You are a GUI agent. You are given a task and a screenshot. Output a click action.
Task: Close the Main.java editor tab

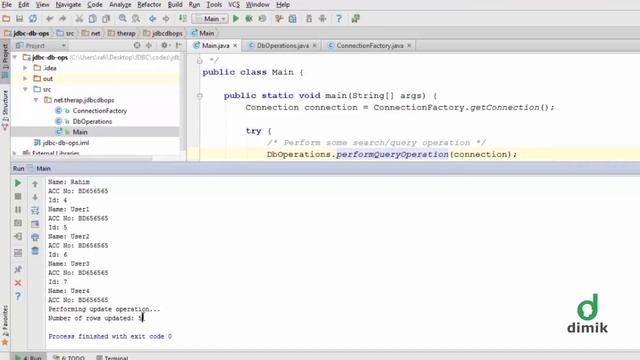point(235,45)
